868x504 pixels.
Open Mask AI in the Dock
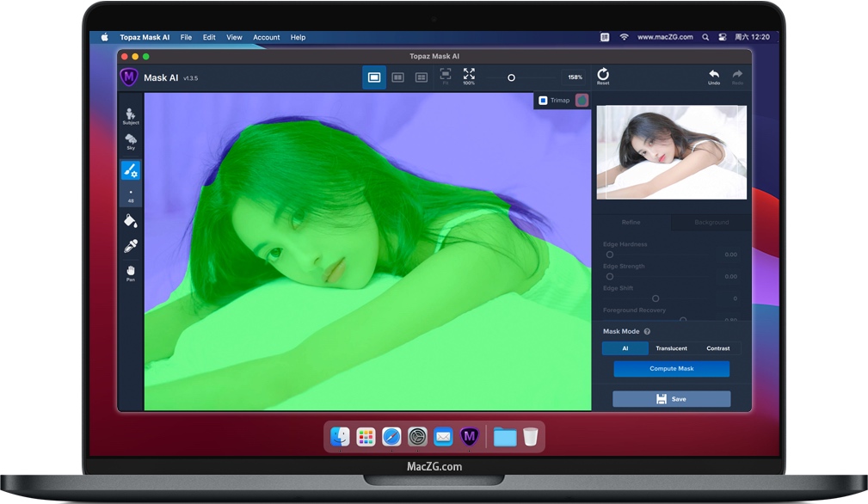[470, 437]
